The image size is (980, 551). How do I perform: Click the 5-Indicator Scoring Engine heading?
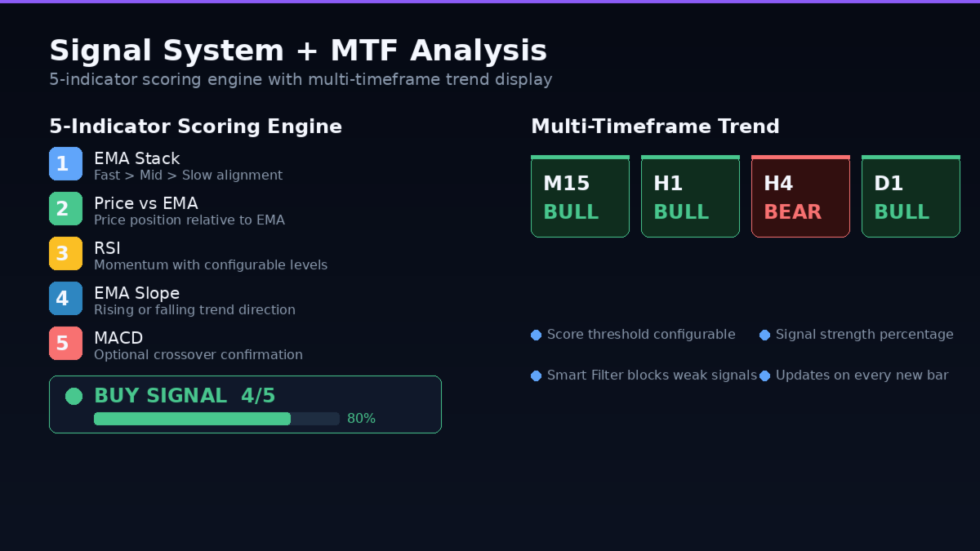pos(195,127)
